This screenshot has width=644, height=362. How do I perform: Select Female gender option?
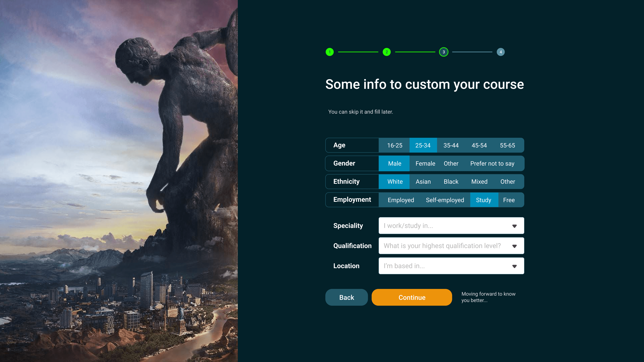click(425, 164)
